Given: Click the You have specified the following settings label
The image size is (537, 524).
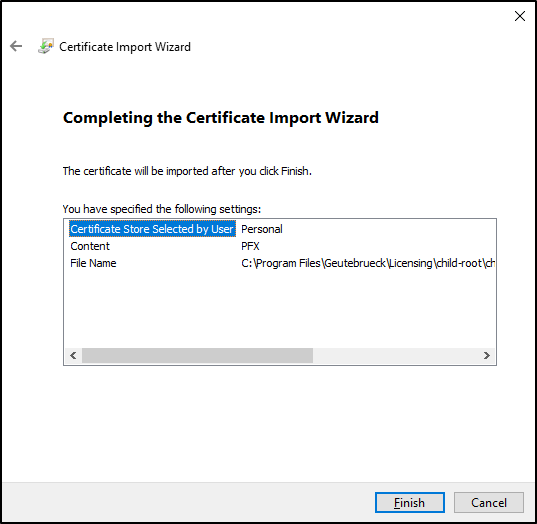Looking at the screenshot, I should click(162, 209).
